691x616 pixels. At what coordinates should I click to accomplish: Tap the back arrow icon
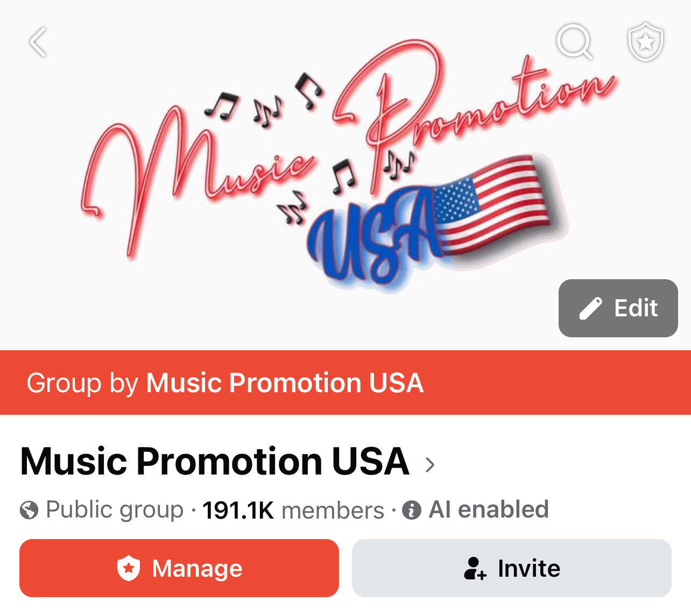pos(38,42)
